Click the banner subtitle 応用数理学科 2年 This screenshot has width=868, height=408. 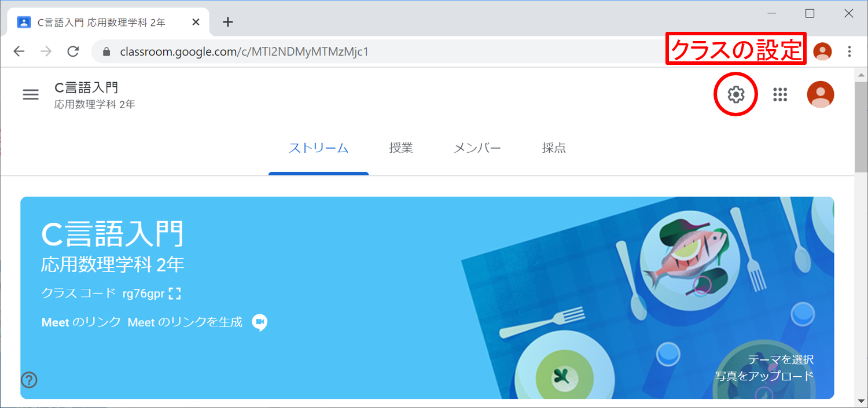tap(113, 265)
